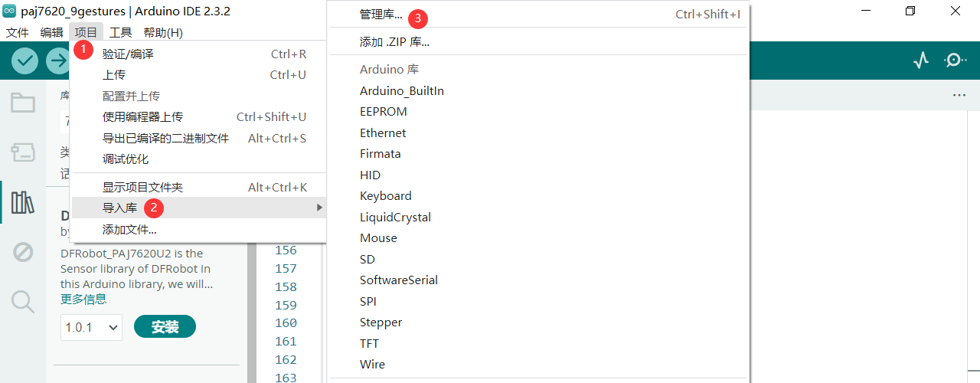Image resolution: width=980 pixels, height=383 pixels.
Task: Include the Ethernet library
Action: click(538, 133)
